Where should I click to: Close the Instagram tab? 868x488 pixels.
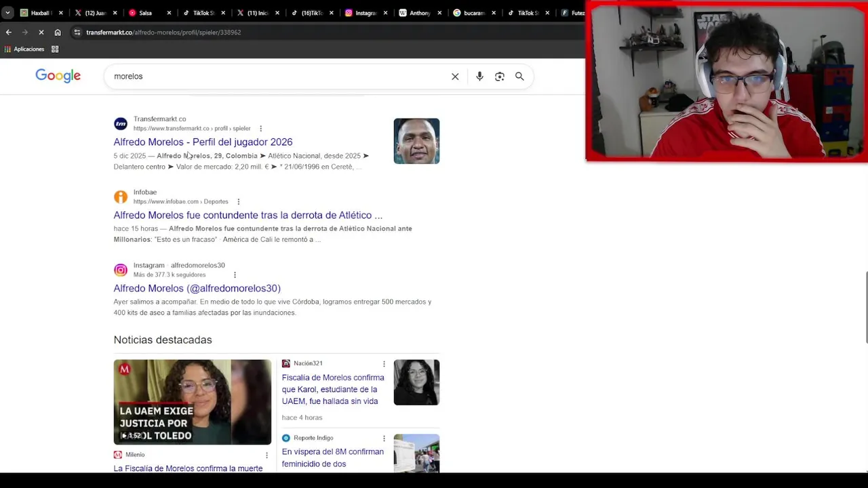(385, 13)
